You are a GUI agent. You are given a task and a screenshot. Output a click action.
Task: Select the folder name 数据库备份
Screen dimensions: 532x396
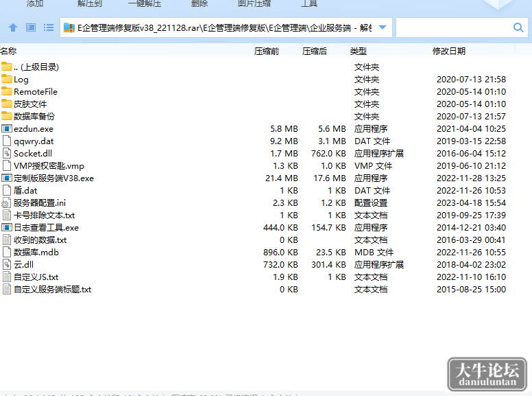click(34, 117)
